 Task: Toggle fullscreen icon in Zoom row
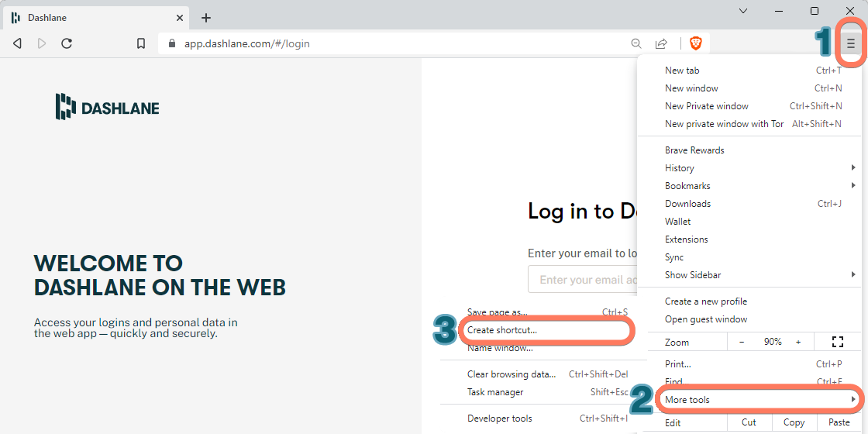click(838, 342)
